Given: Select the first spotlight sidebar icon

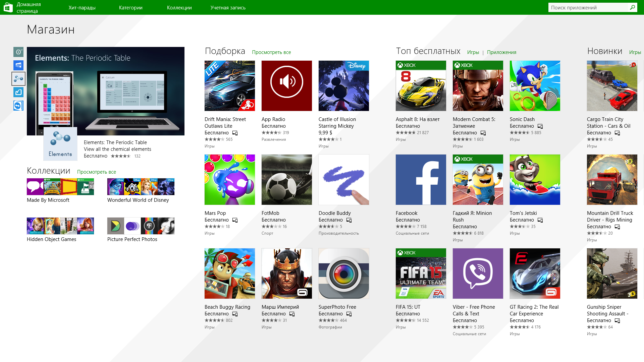Looking at the screenshot, I should tap(18, 52).
